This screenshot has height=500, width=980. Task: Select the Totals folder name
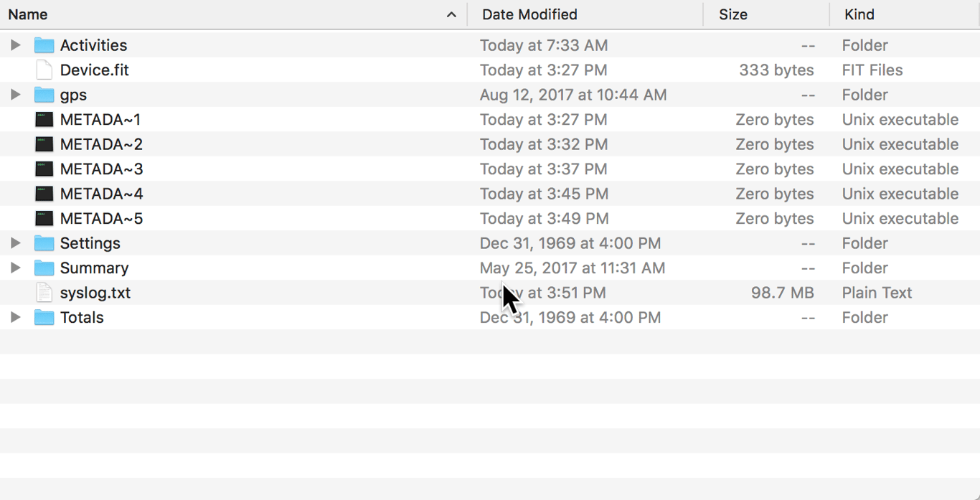coord(82,318)
